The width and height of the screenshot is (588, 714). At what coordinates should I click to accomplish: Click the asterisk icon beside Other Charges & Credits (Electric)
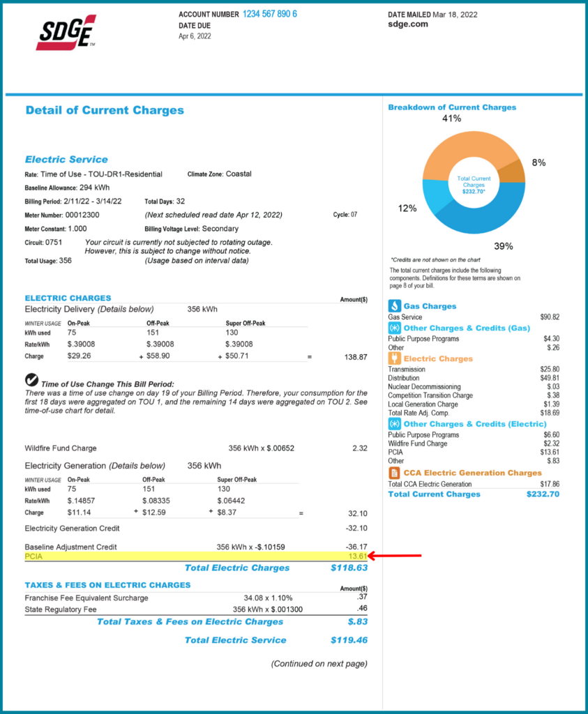395,424
